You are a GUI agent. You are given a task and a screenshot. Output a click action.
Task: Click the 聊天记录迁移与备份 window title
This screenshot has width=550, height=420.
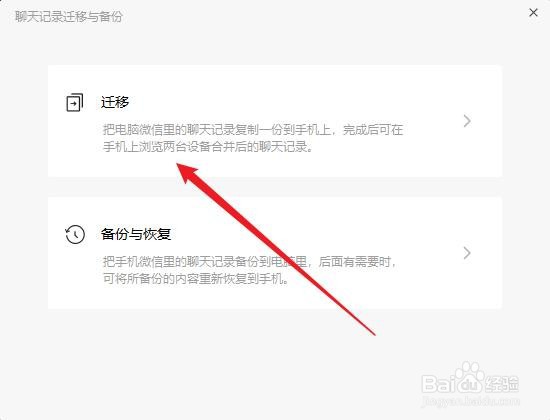pos(69,16)
